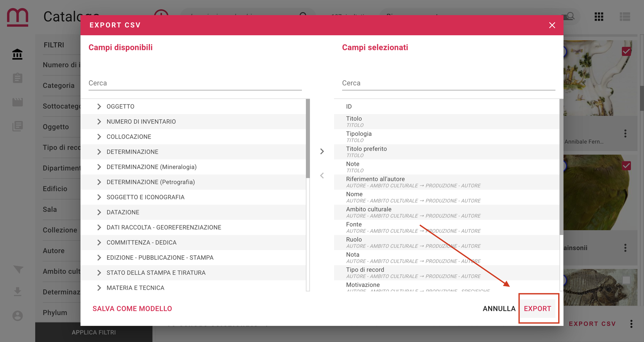Viewport: 644px width, 342px height.
Task: Move field to selected with right arrow
Action: (322, 151)
